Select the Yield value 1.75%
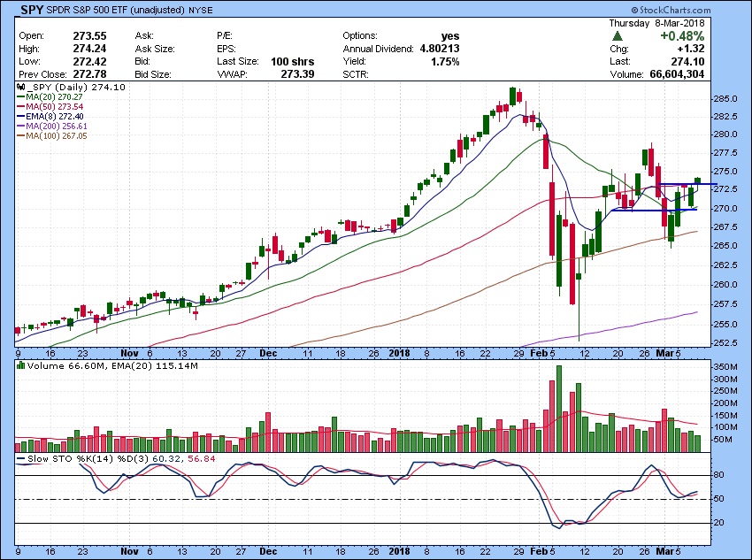 click(x=445, y=61)
